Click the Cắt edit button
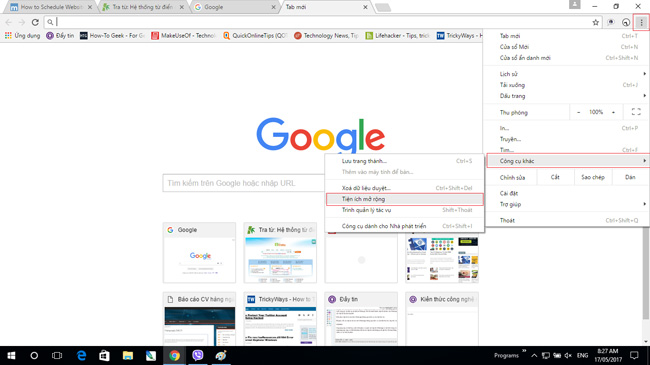Screen dimensions: 650x365 (x=555, y=177)
